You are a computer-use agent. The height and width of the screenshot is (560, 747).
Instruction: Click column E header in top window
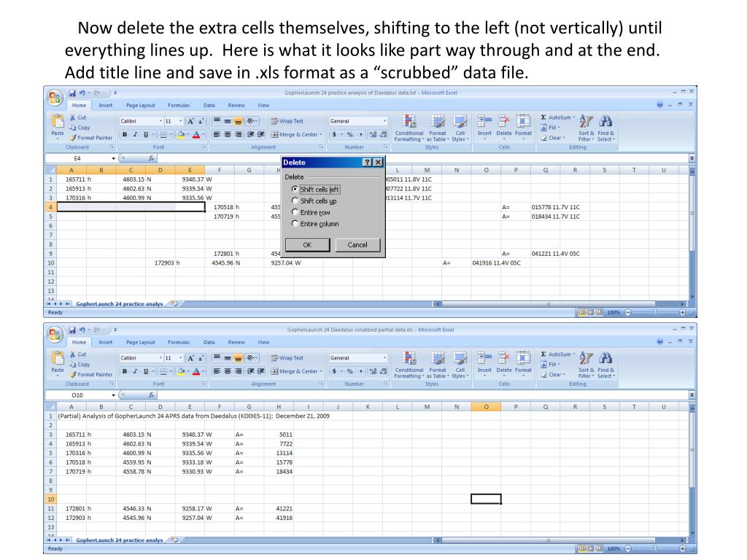(x=190, y=170)
